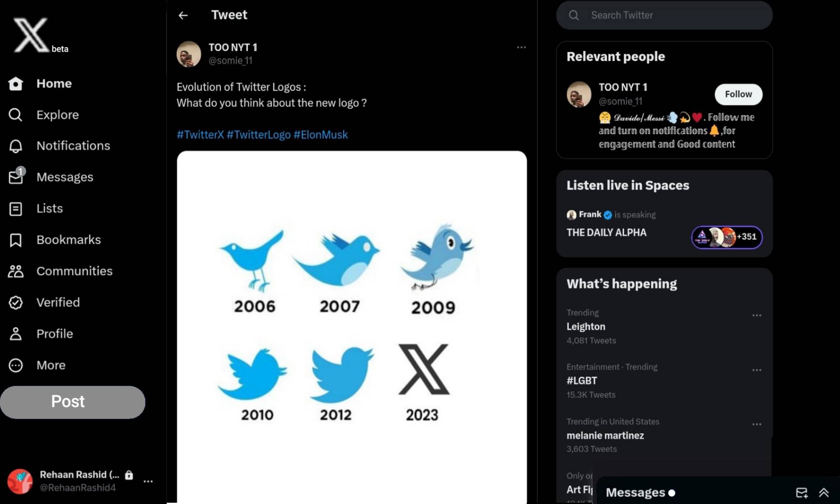The width and height of the screenshot is (840, 504).
Task: Click the Home icon in the sidebar
Action: tap(15, 84)
